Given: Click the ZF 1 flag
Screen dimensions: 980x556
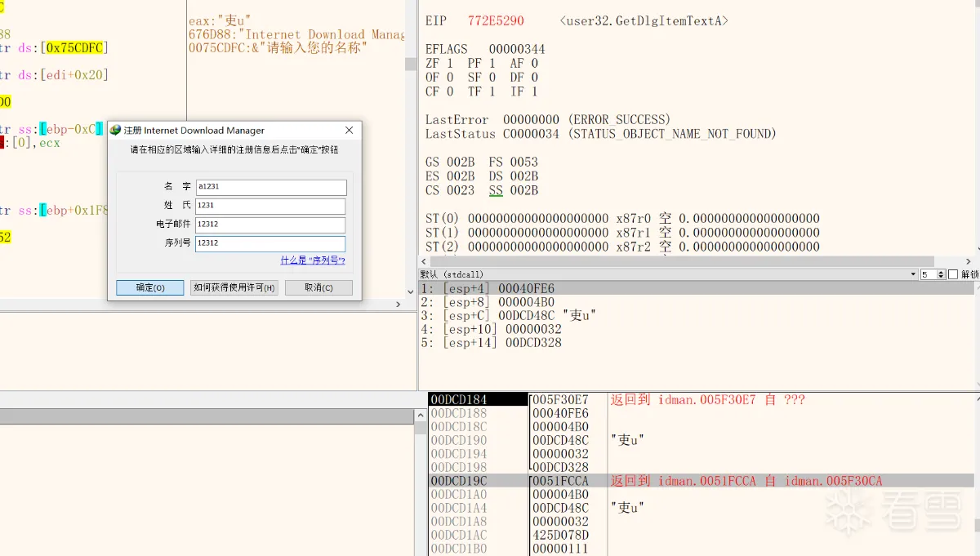Looking at the screenshot, I should (439, 63).
